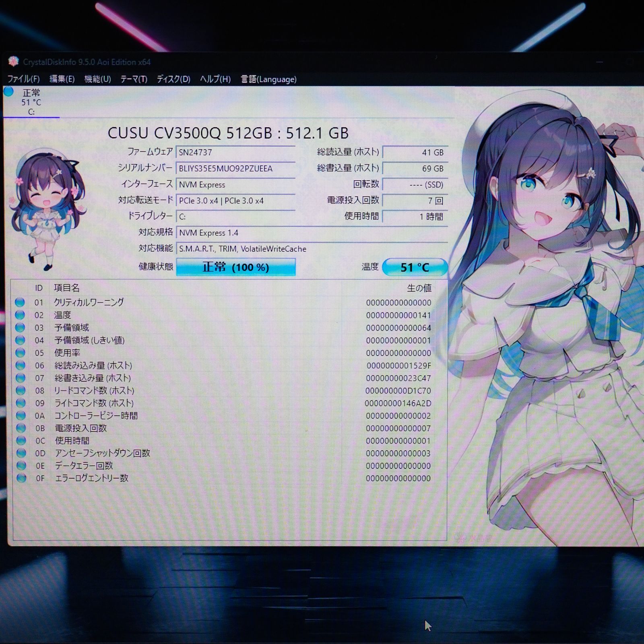Open the ディスク(D) menu
The height and width of the screenshot is (644, 644).
click(173, 79)
